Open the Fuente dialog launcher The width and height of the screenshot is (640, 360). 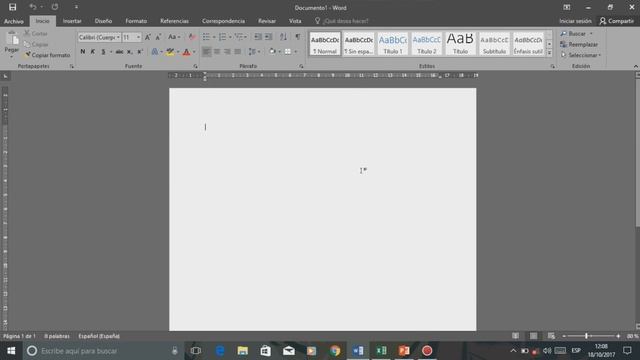195,66
